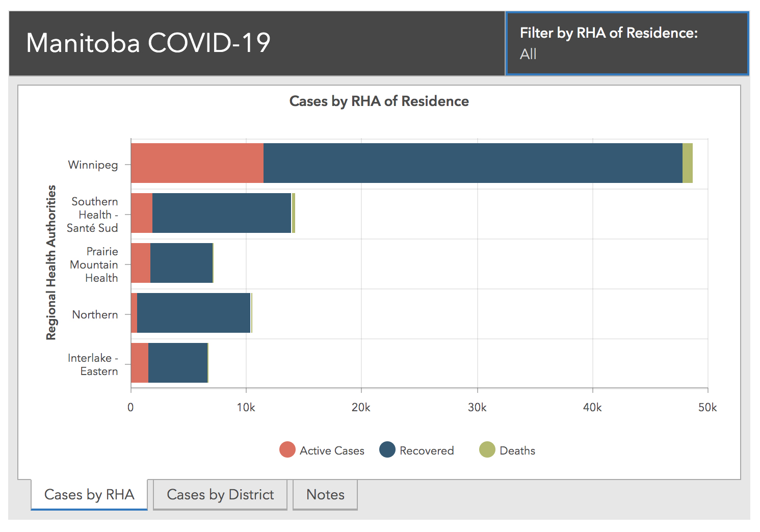Click the Active Cases legend circle
This screenshot has width=760, height=532.
(288, 450)
